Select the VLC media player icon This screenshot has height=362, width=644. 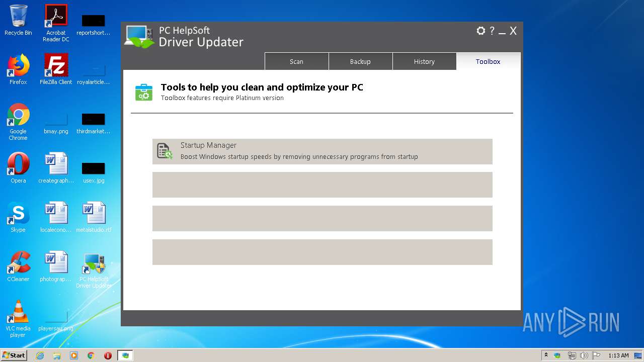[18, 319]
